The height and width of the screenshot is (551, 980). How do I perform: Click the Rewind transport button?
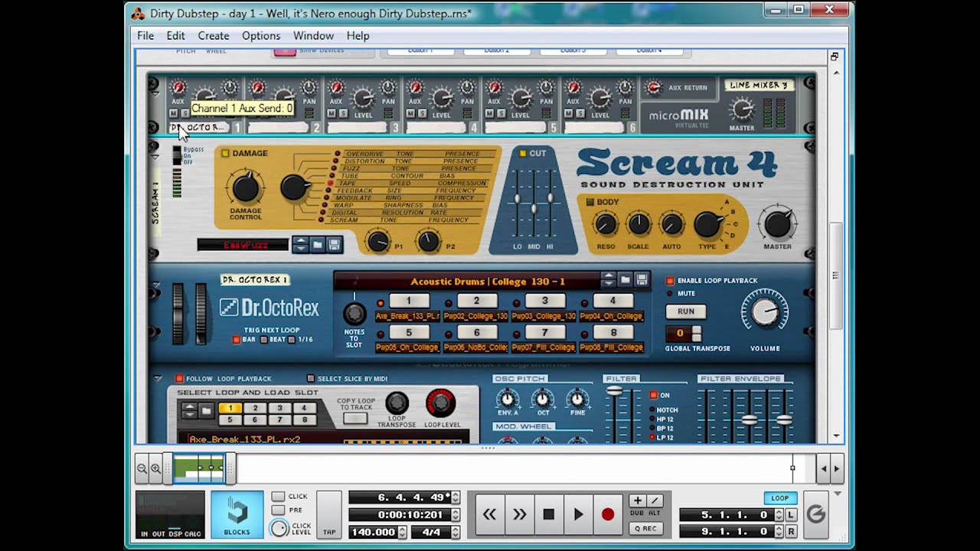point(489,514)
